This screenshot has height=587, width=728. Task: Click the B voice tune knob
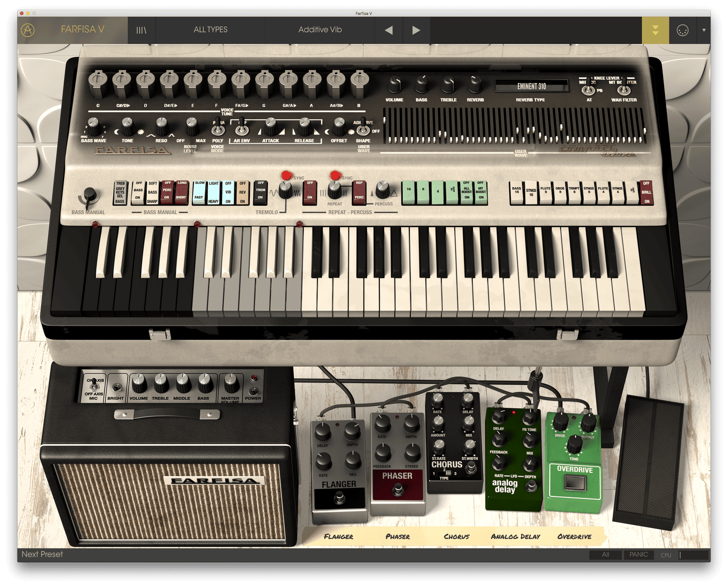359,83
